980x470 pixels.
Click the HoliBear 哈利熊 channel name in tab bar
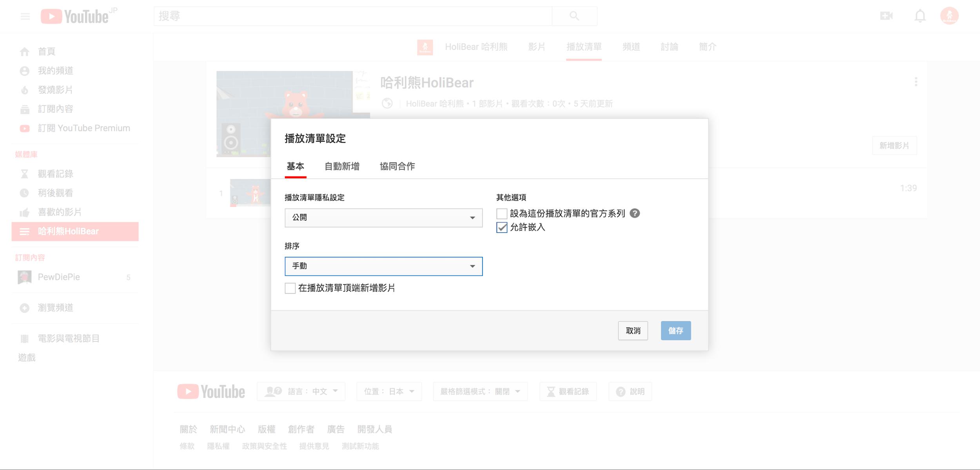(476, 47)
